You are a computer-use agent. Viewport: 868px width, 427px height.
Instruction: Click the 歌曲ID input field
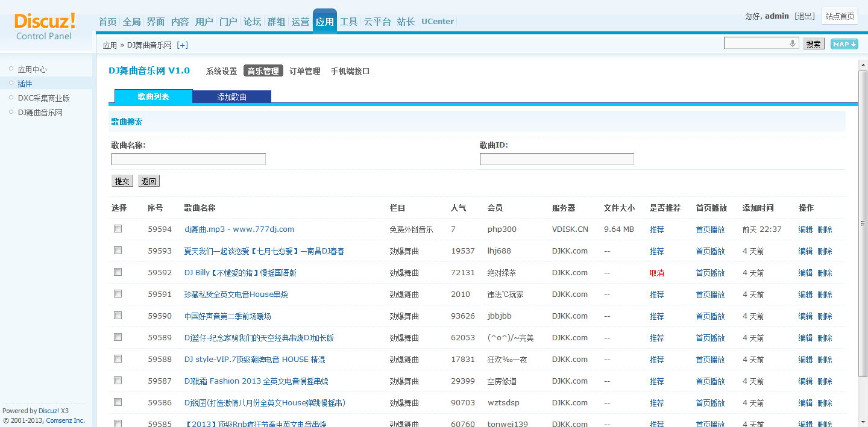[x=556, y=158]
